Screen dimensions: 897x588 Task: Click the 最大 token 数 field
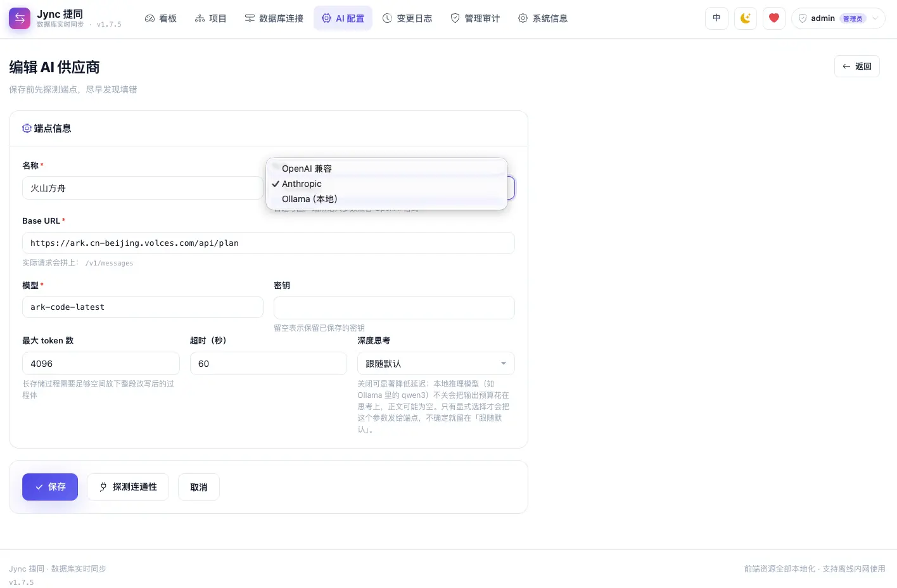(101, 364)
